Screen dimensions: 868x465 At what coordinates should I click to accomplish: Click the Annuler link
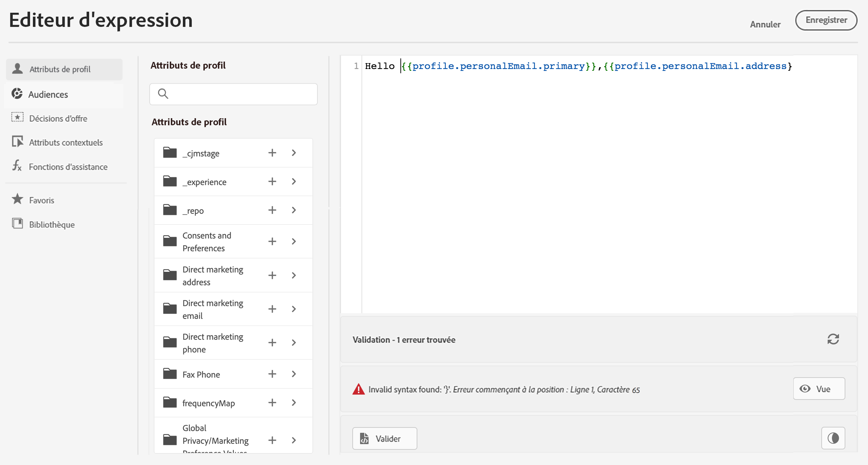click(765, 24)
